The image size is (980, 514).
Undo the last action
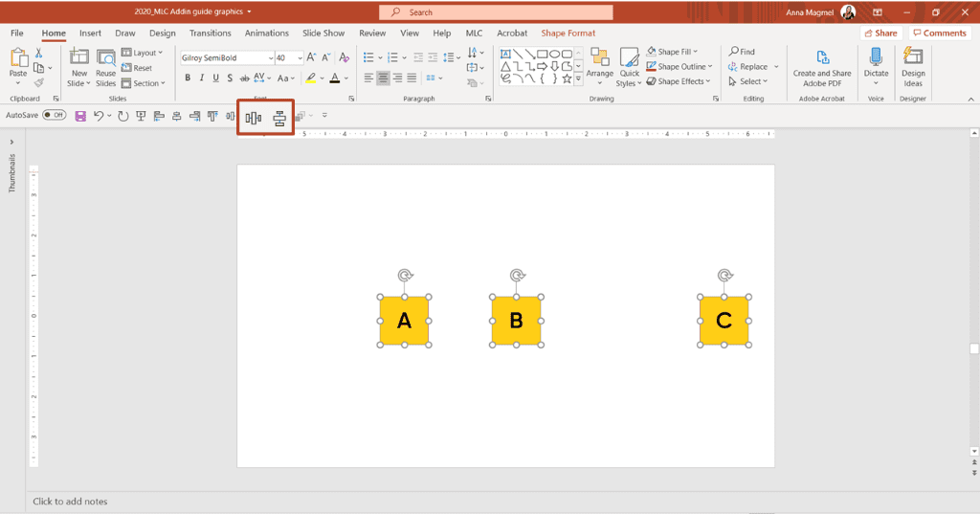[x=99, y=116]
